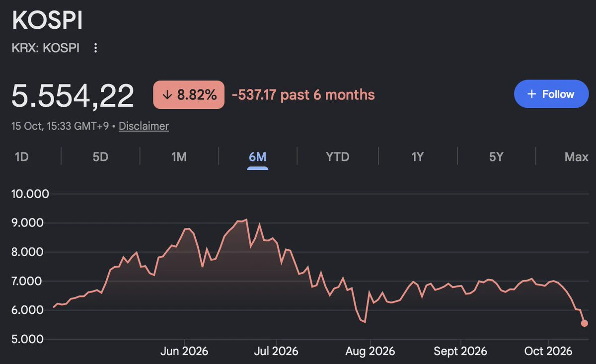Image resolution: width=596 pixels, height=364 pixels.
Task: Show the 1M chart range
Action: coord(179,157)
